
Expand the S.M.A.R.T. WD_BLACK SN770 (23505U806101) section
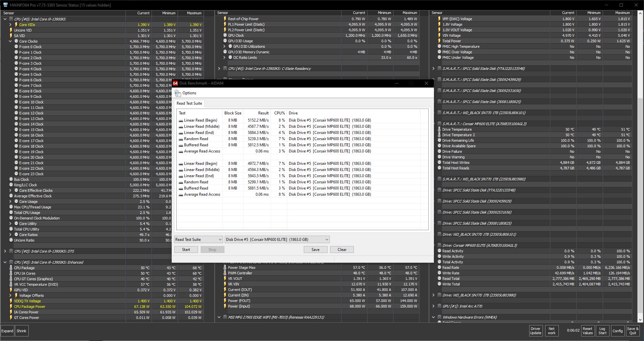433,113
